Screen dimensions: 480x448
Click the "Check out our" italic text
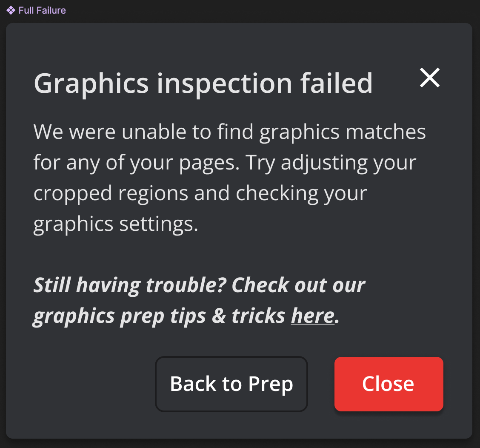click(x=298, y=285)
